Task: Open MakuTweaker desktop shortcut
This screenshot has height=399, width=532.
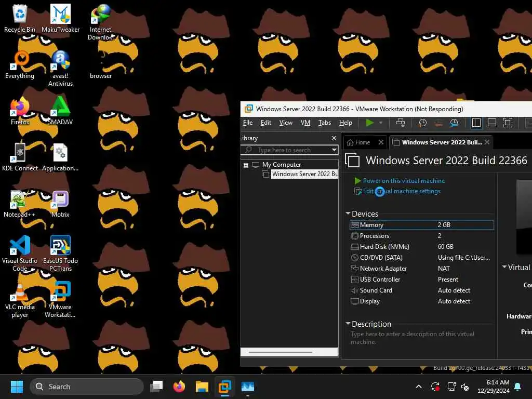Action: point(60,18)
